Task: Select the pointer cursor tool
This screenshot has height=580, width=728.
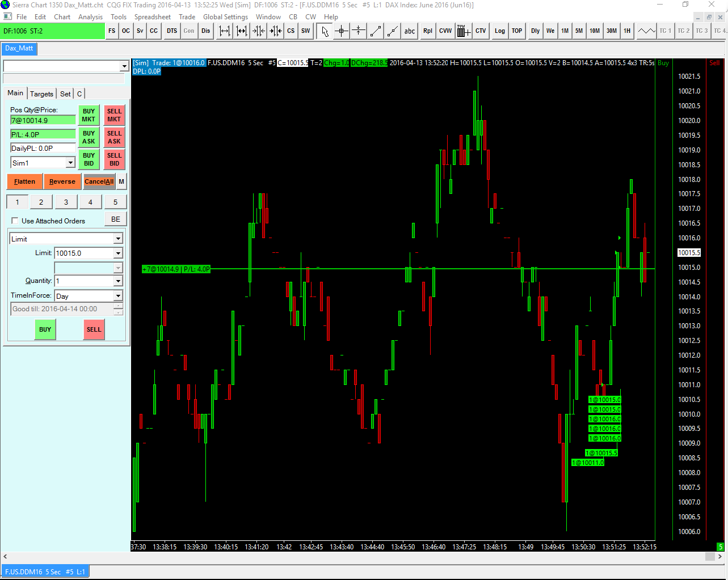Action: 325,31
